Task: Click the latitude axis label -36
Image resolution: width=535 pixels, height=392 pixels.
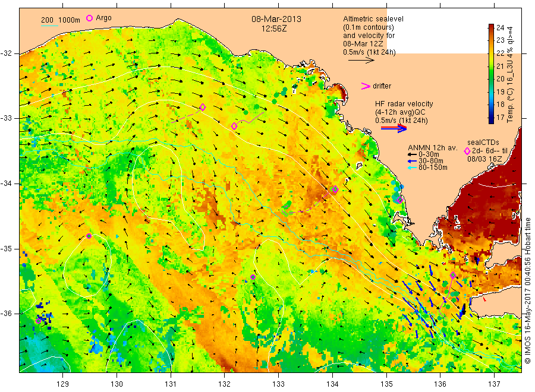Action: tap(6, 314)
